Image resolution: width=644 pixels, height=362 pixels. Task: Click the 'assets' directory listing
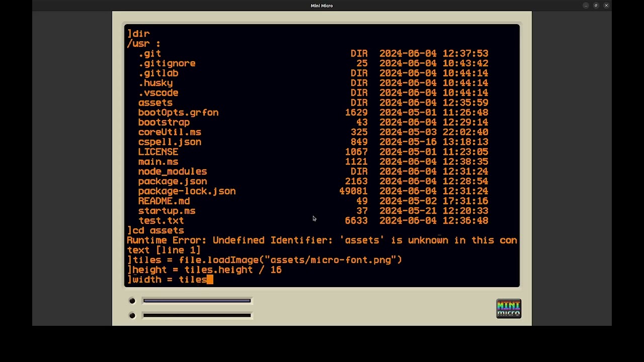[x=155, y=103]
